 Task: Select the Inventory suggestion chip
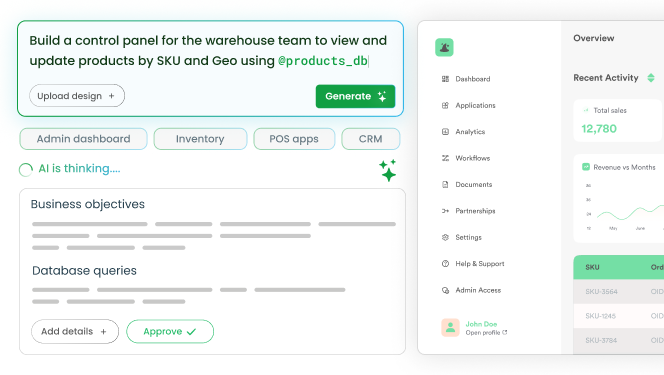pos(200,139)
